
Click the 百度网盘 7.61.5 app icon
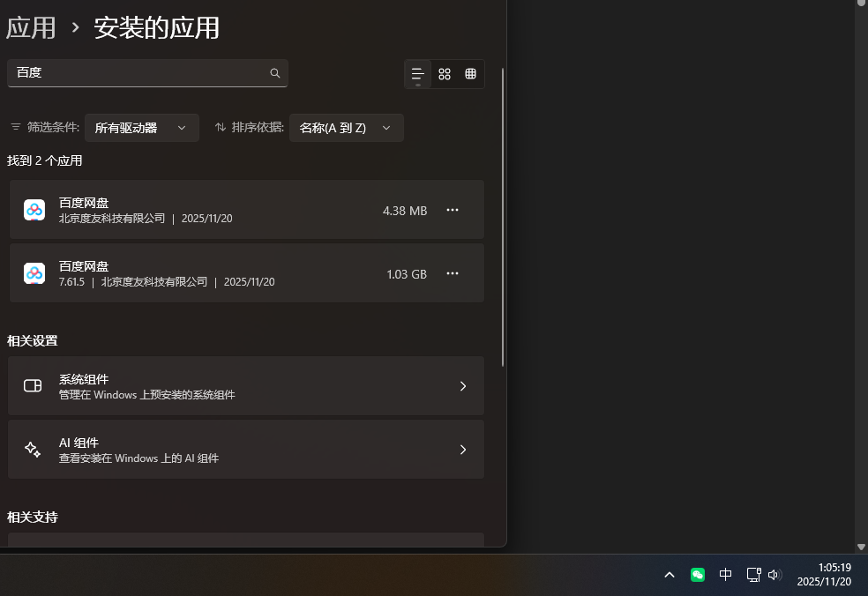(34, 273)
